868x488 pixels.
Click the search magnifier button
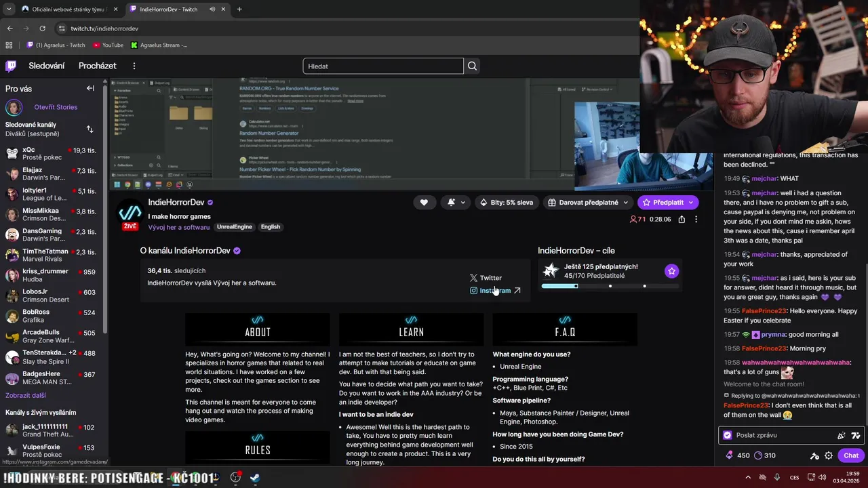pyautogui.click(x=472, y=66)
